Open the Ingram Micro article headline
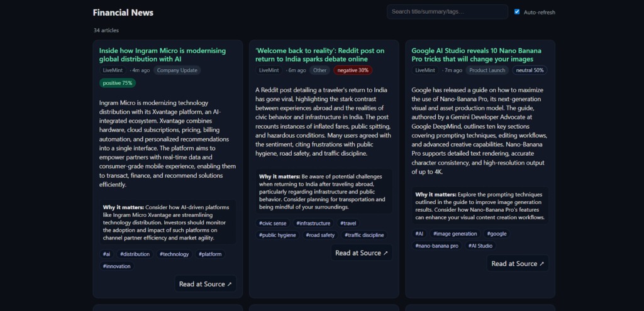 pyautogui.click(x=167, y=55)
